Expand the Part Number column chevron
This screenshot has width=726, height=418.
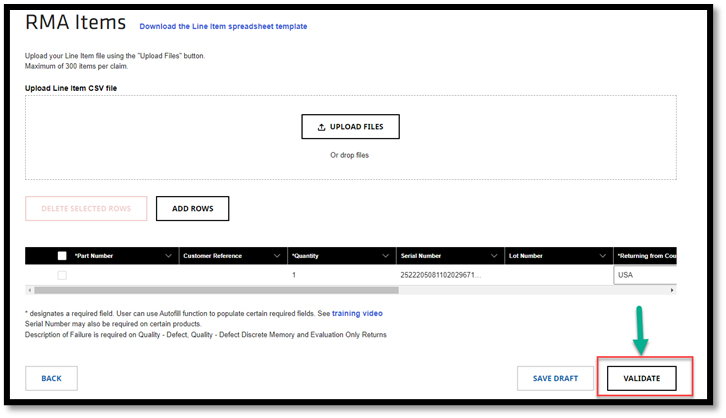coord(168,256)
